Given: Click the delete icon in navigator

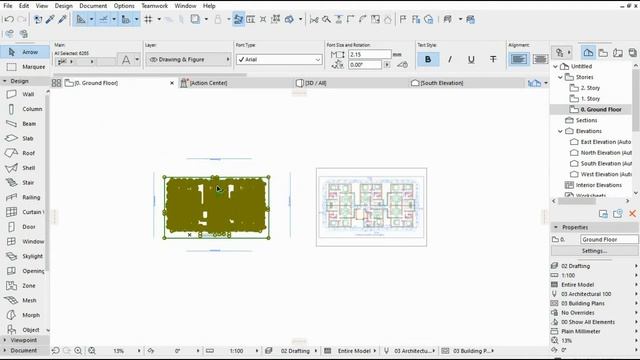Looking at the screenshot, I should [632, 213].
